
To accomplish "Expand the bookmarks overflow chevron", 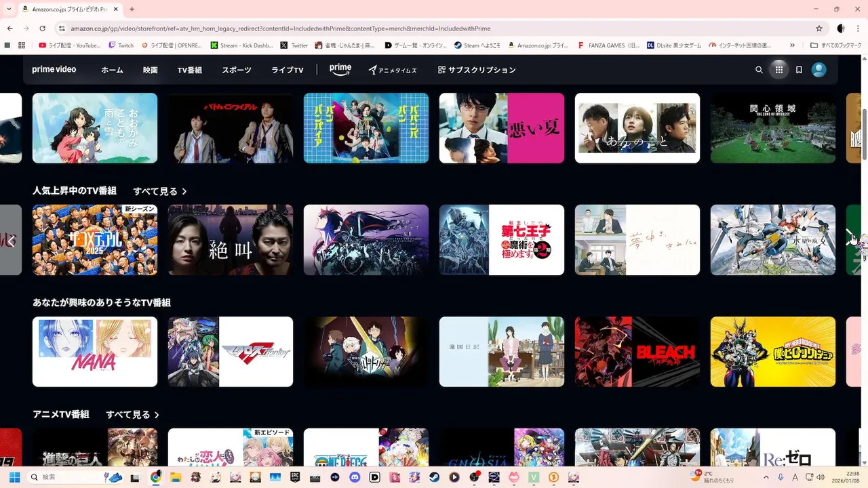I will pyautogui.click(x=792, y=45).
